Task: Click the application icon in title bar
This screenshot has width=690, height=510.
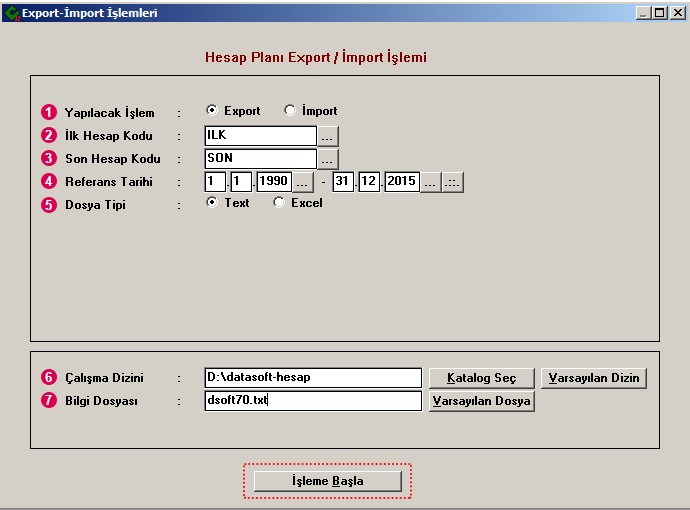Action: (11, 13)
